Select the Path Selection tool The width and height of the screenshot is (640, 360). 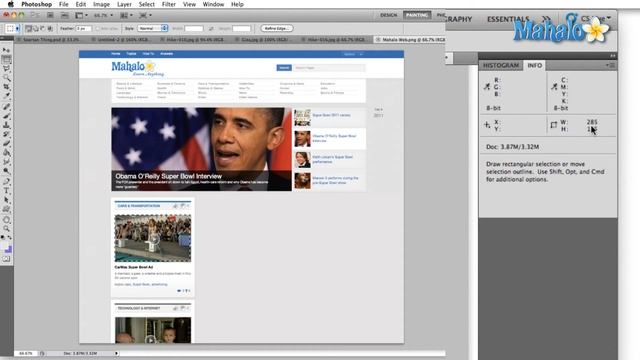(x=6, y=200)
